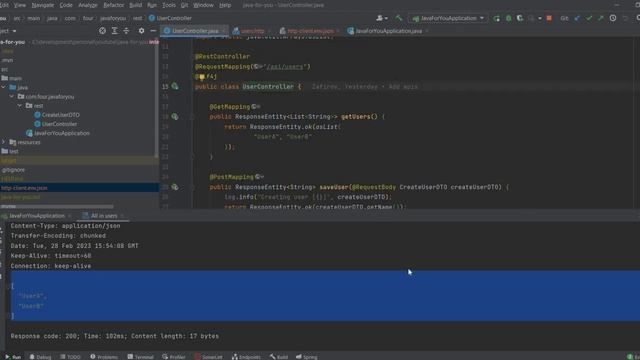
Task: Hide the Project tool window
Action: (153, 31)
